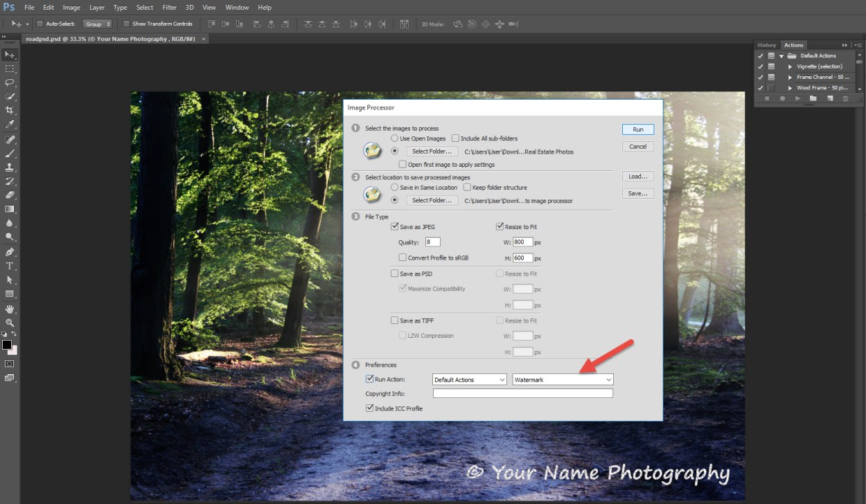The width and height of the screenshot is (866, 504).
Task: Click the Save... button
Action: click(638, 194)
